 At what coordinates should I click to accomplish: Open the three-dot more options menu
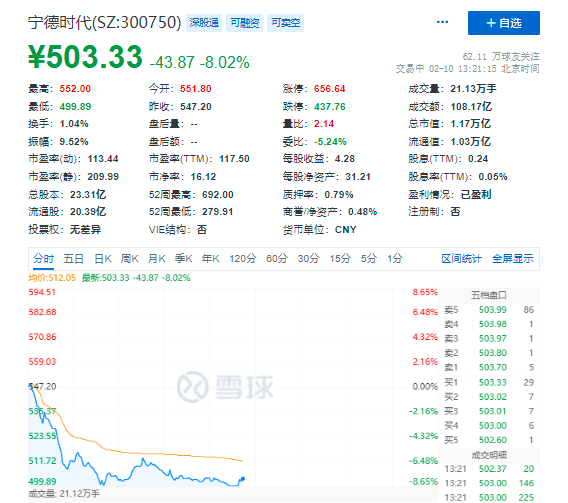tap(442, 22)
